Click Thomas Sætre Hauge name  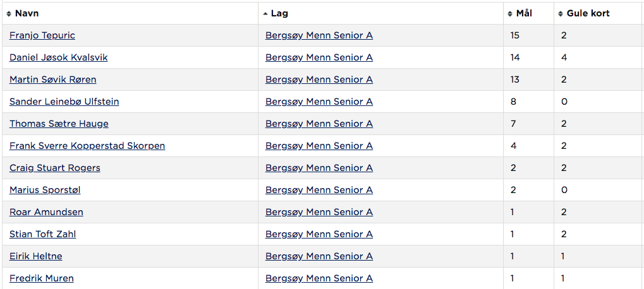click(x=59, y=124)
